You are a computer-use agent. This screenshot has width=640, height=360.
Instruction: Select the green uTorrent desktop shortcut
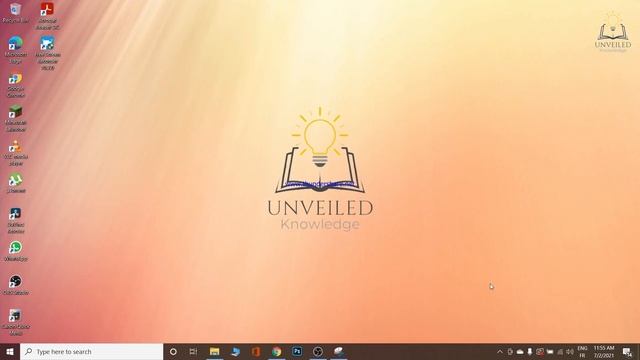pyautogui.click(x=16, y=183)
